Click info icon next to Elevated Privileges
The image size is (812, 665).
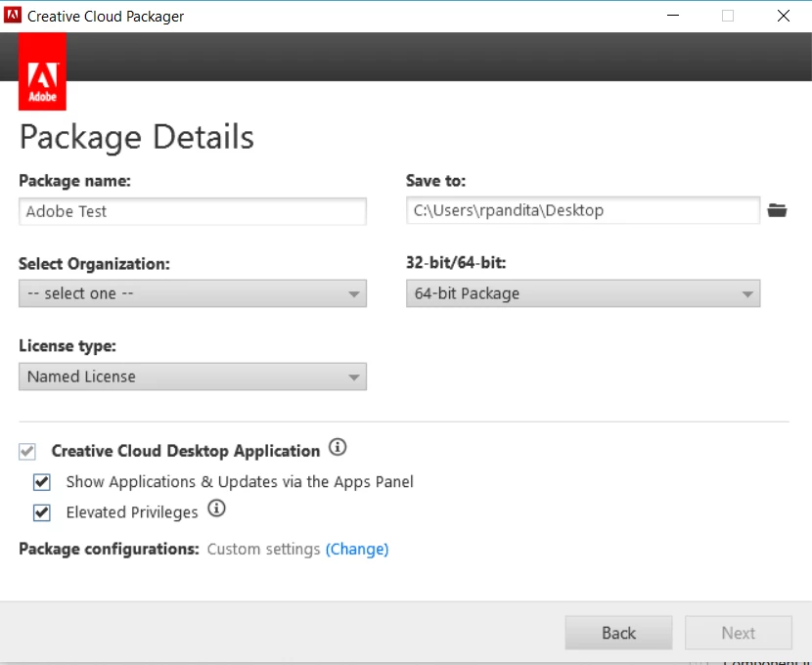click(216, 509)
